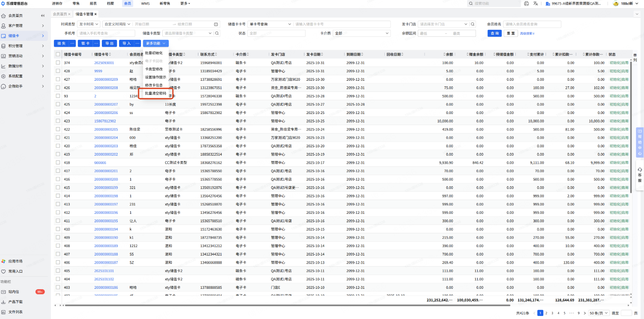
Task: Open 积分管理 via its coins icon
Action: click(x=3, y=46)
